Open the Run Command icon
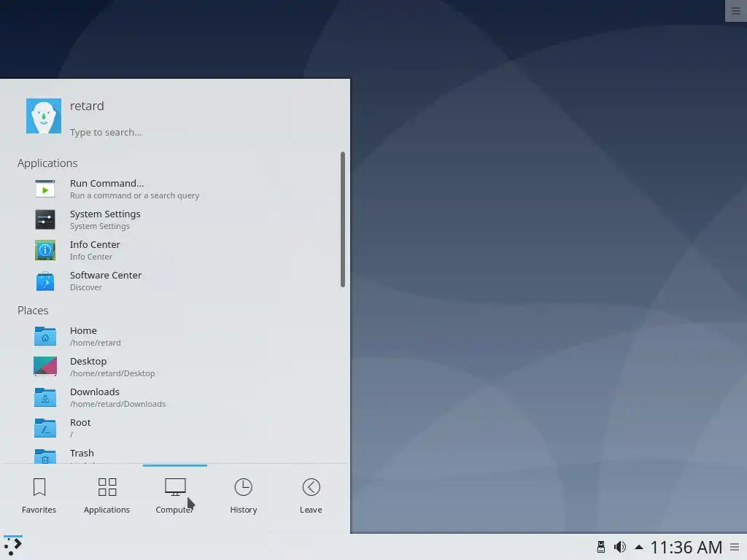This screenshot has height=560, width=747. coord(45,189)
